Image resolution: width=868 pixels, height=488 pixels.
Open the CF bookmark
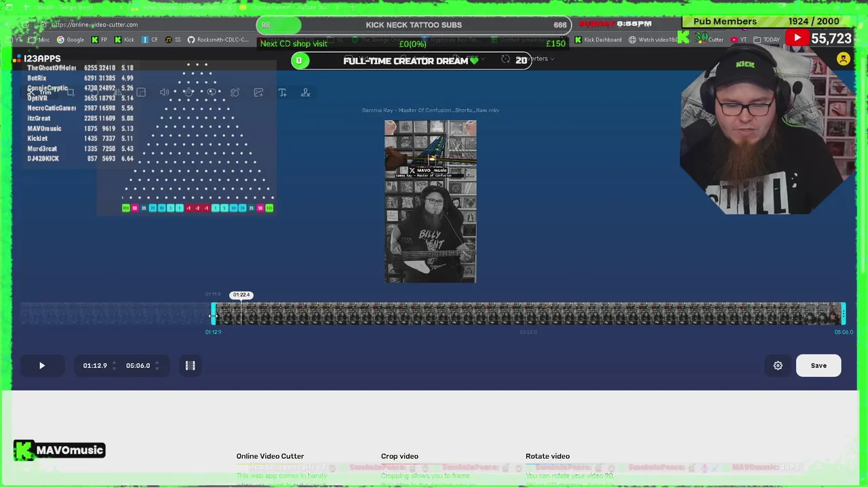(150, 40)
